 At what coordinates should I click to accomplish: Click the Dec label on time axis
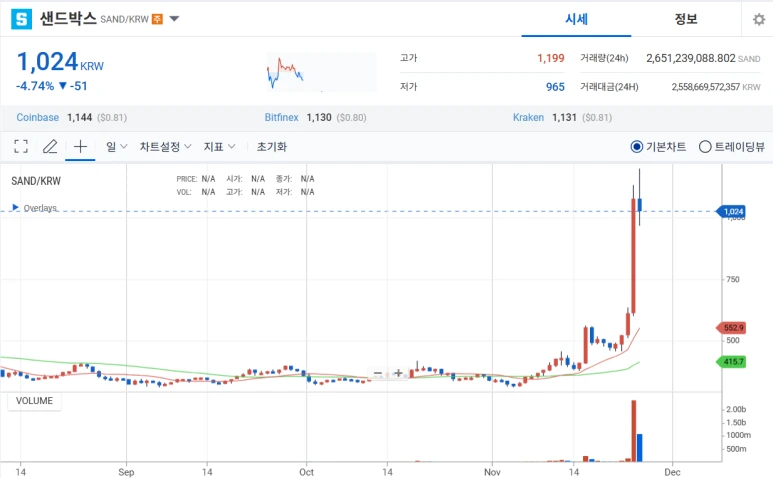[672, 472]
